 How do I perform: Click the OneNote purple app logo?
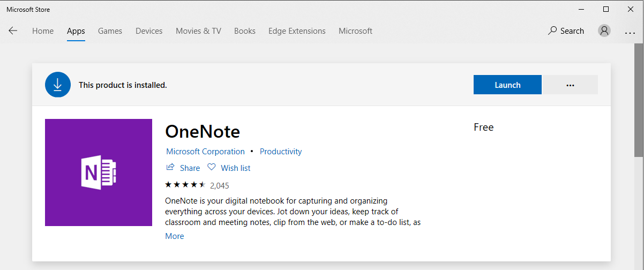[x=99, y=172]
